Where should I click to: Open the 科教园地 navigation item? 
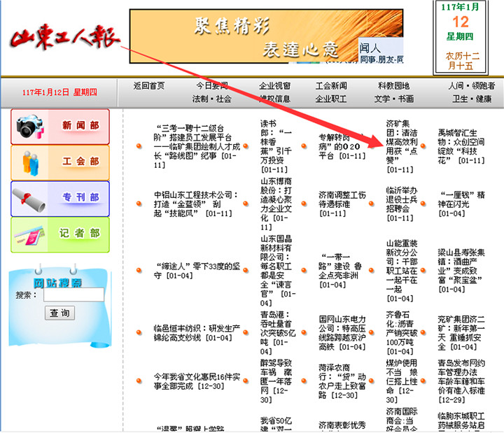393,85
